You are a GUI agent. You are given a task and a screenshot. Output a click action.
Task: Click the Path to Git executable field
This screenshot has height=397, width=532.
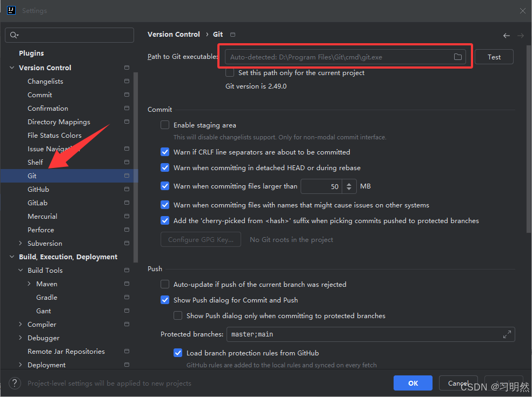click(x=345, y=57)
